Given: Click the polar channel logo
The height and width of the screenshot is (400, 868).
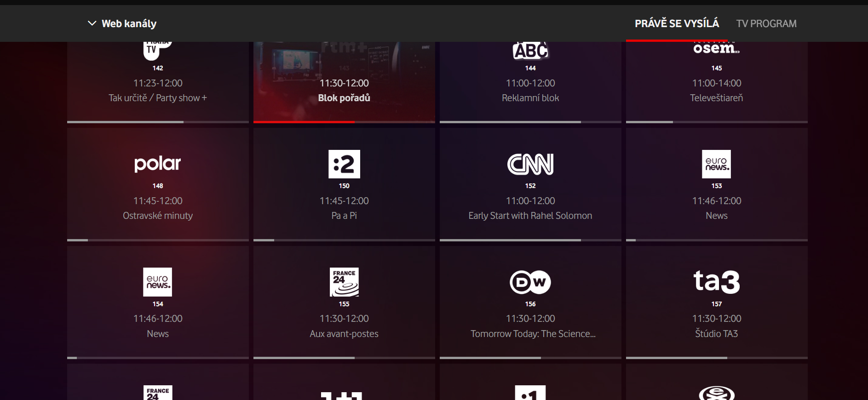Looking at the screenshot, I should 157,164.
